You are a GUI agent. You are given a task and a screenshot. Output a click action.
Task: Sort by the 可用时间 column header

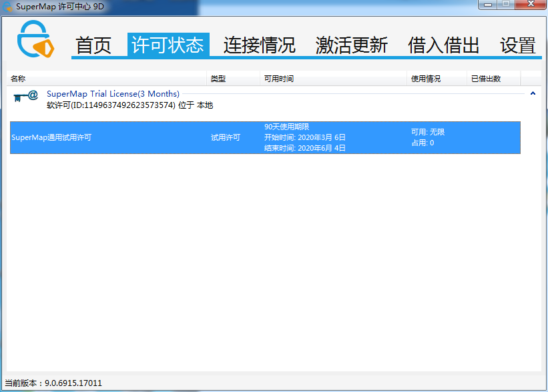[x=334, y=79]
